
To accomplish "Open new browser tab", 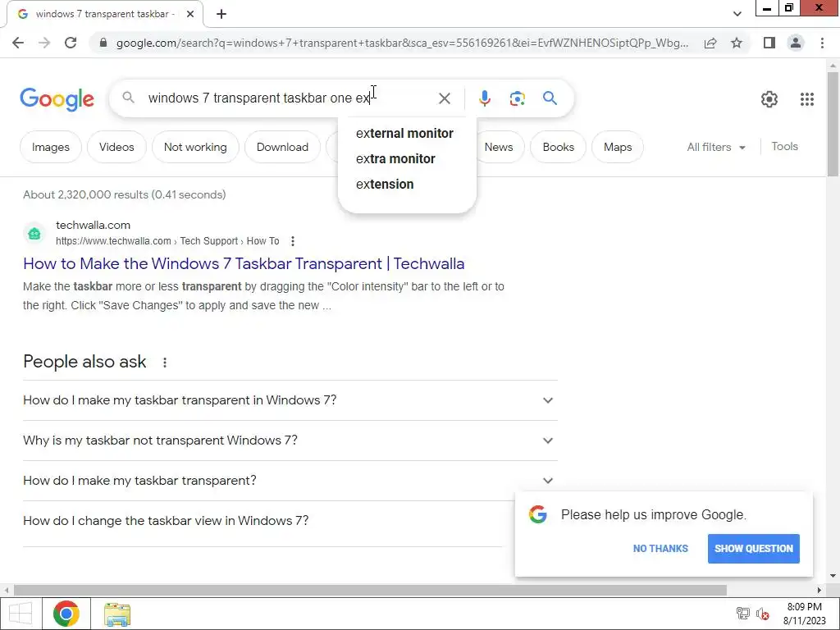I will (221, 14).
